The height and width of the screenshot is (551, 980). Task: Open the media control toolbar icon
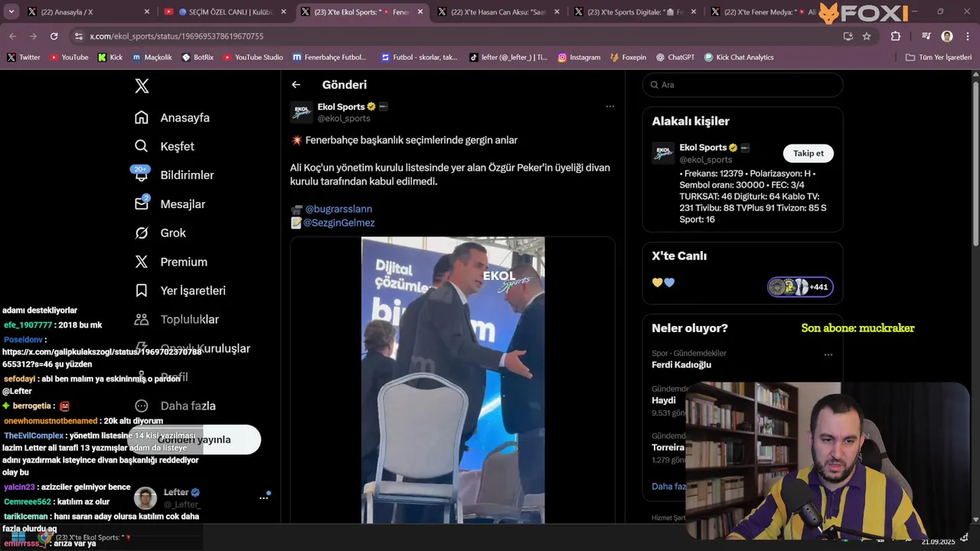pyautogui.click(x=926, y=36)
